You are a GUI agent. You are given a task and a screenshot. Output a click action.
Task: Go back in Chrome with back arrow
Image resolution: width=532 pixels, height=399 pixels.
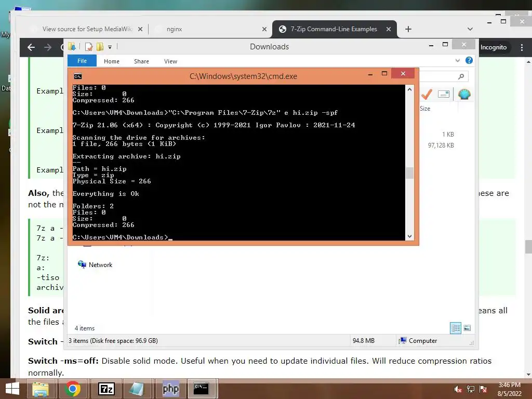(31, 47)
